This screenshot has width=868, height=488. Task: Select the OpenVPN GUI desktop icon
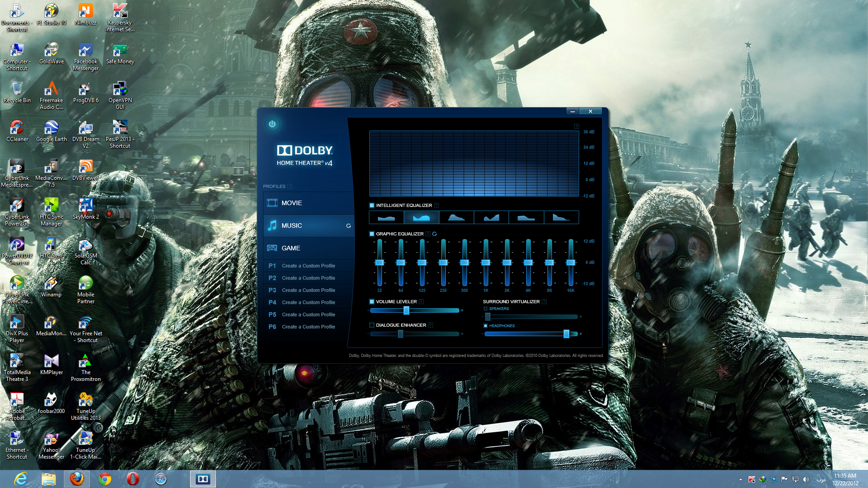(120, 96)
